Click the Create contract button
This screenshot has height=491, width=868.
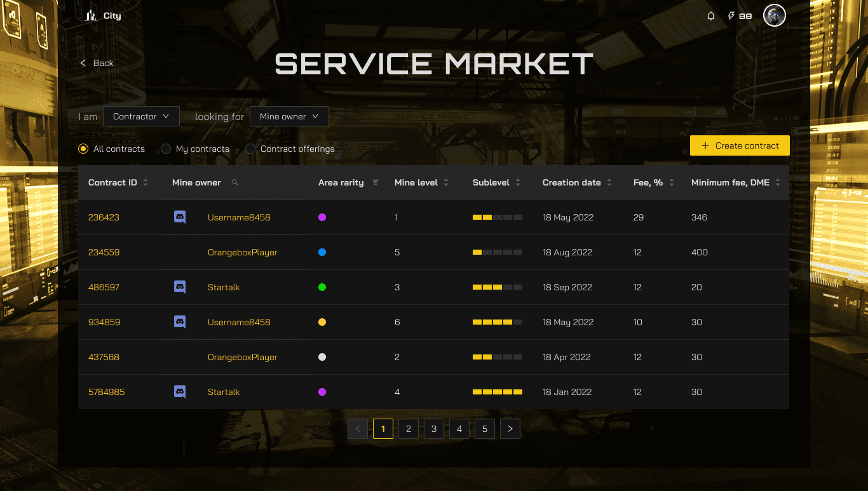click(740, 145)
